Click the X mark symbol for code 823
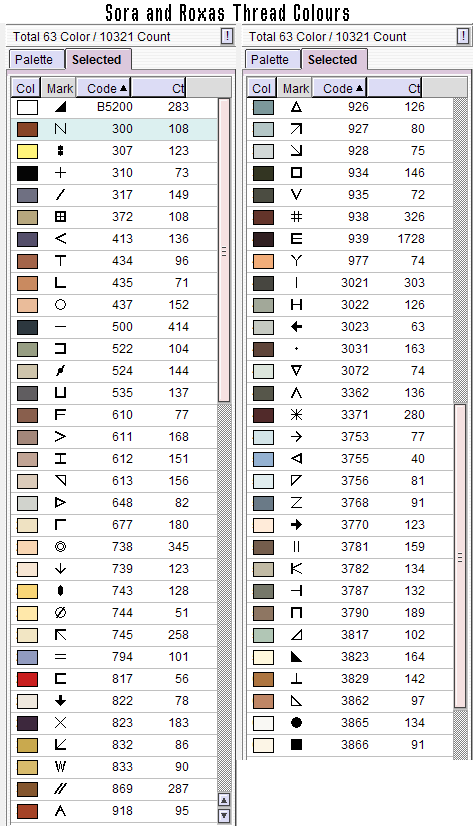 coord(61,723)
